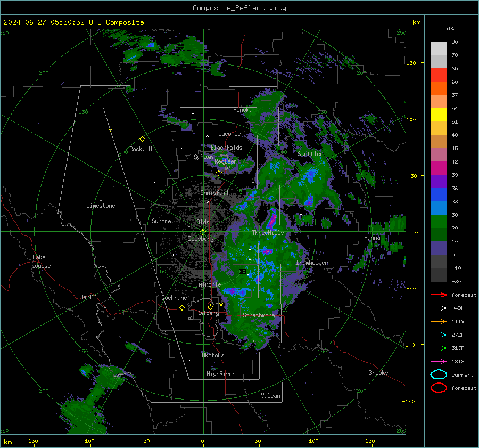Click the Limestone label
This screenshot has width=479, height=448.
(101, 206)
